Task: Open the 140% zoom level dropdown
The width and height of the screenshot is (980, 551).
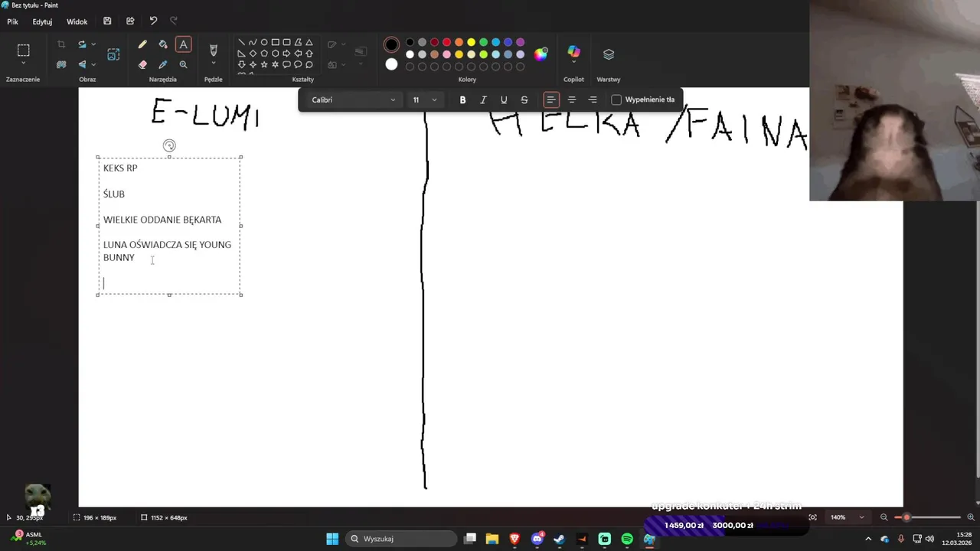Action: [848, 517]
